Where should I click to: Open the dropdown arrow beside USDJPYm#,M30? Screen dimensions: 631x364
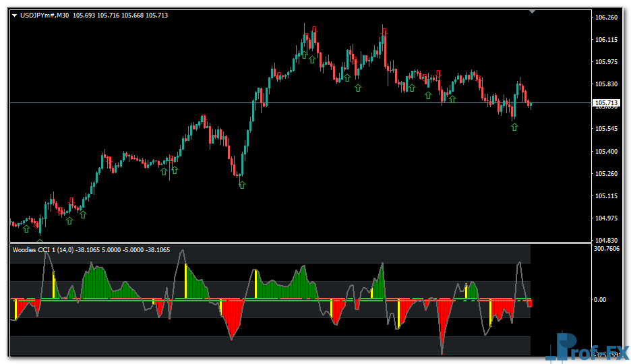click(15, 16)
